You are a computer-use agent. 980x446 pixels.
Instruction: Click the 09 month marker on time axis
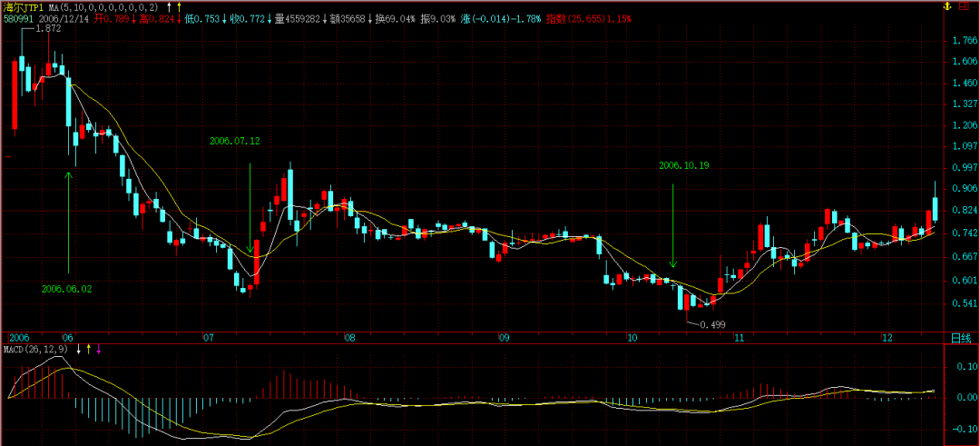tap(504, 339)
